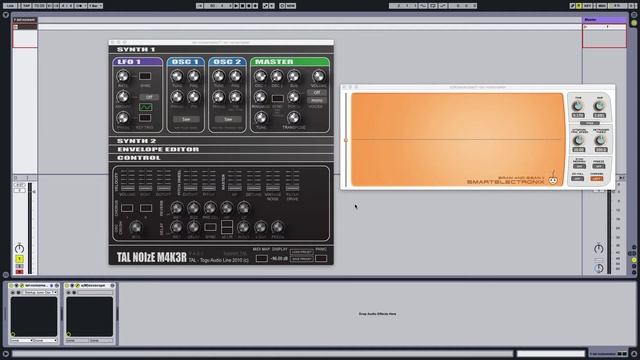Screen dimensions: 640x360
Task: Click the Master OSC 2 level knob
Action: (277, 76)
